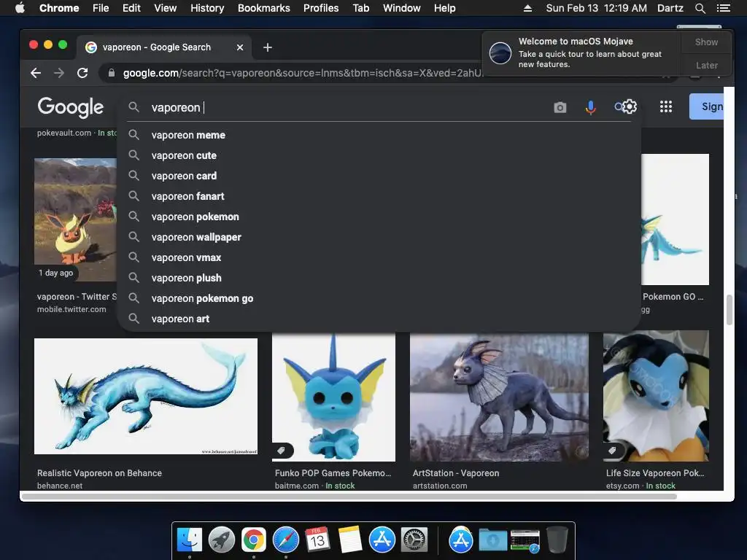This screenshot has height=560, width=747.
Task: Reload the current page
Action: [82, 73]
